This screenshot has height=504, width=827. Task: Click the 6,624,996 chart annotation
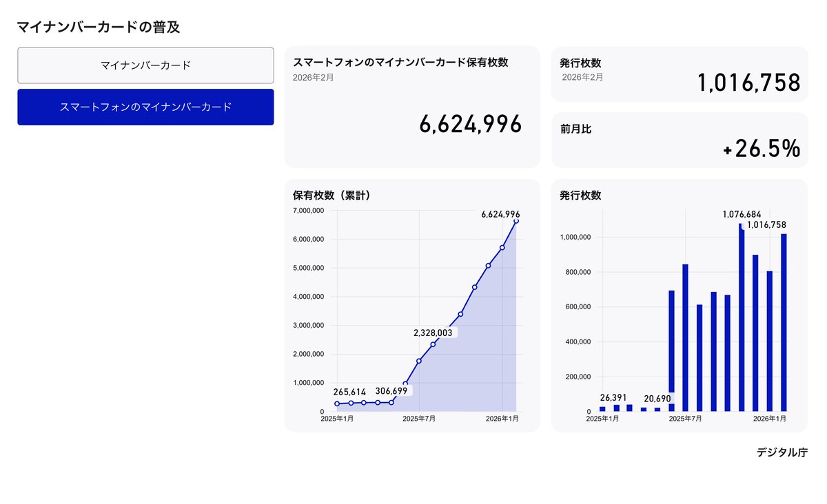click(501, 214)
